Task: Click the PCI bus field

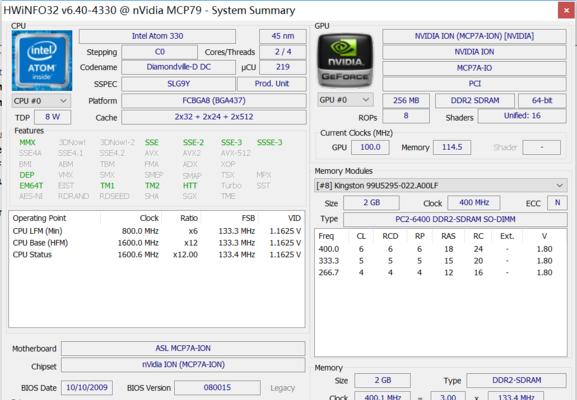Action: 474,84
